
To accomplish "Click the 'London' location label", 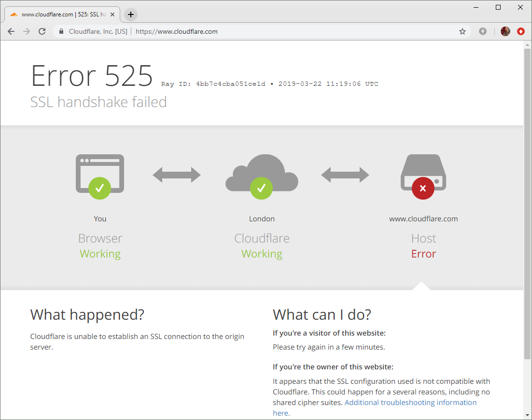I will pyautogui.click(x=262, y=218).
